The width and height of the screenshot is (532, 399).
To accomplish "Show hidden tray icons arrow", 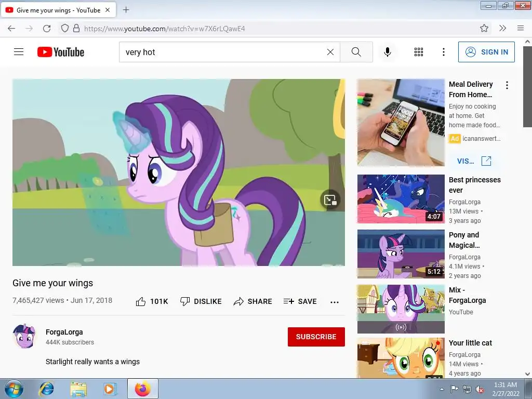I will point(442,389).
